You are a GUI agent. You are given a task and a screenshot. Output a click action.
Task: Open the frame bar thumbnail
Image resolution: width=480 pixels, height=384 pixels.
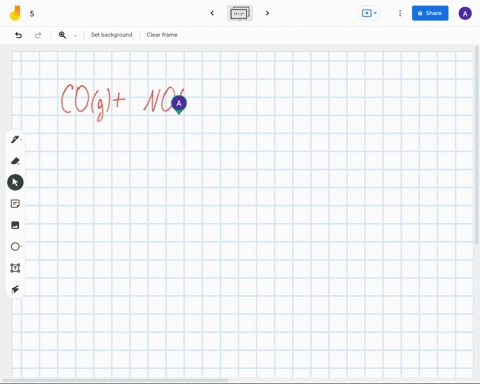pos(240,13)
